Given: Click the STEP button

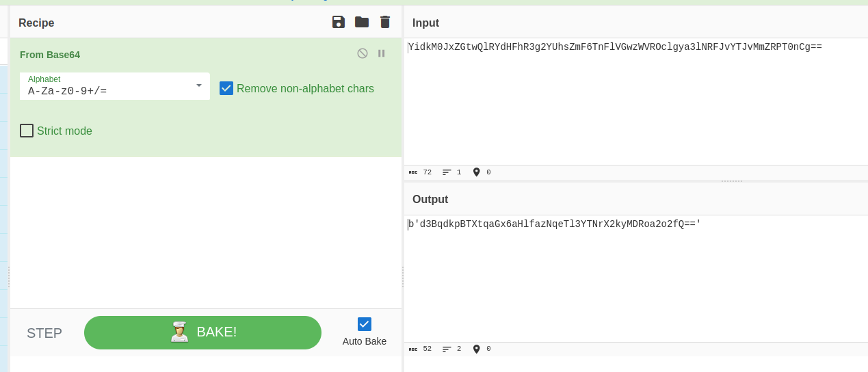Looking at the screenshot, I should tap(44, 333).
